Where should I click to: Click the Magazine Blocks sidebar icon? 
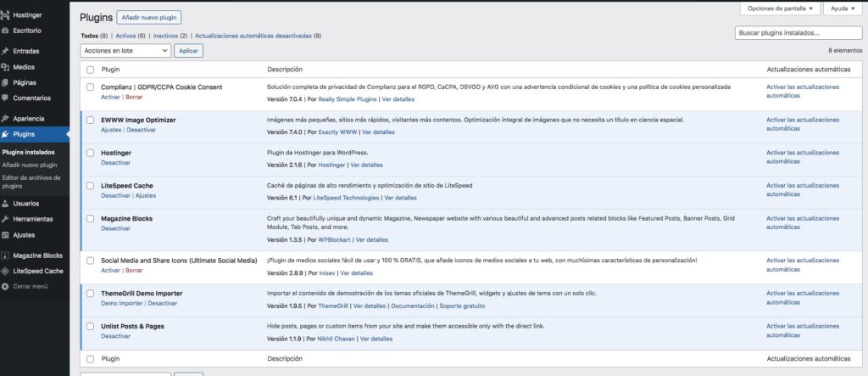coord(5,255)
